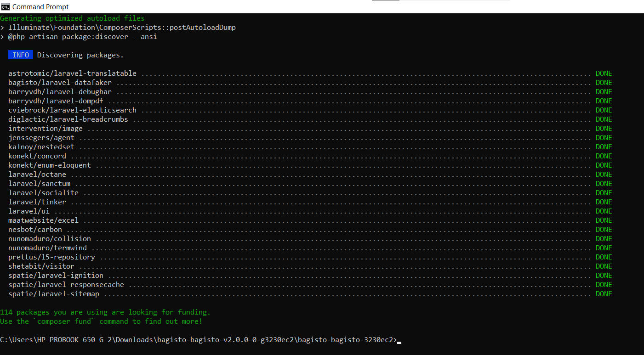Select konekt/enum-eloquent package name
Viewport: 644px width, 355px height.
pos(50,165)
